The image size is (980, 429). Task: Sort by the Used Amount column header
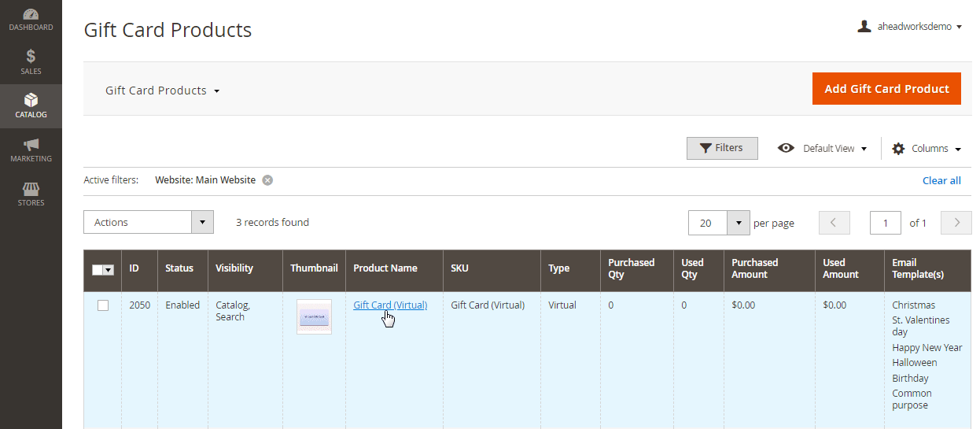pyautogui.click(x=849, y=271)
